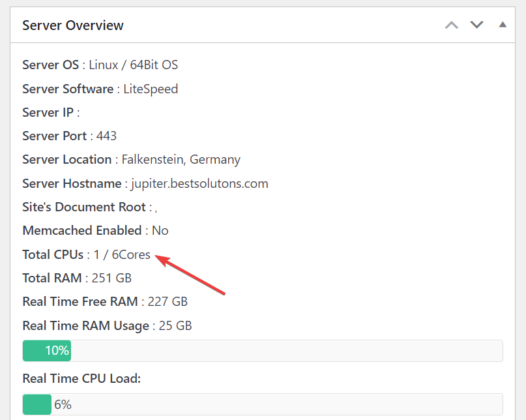The height and width of the screenshot is (420, 526).
Task: Select the Site's Document Root label
Action: pyautogui.click(x=85, y=207)
